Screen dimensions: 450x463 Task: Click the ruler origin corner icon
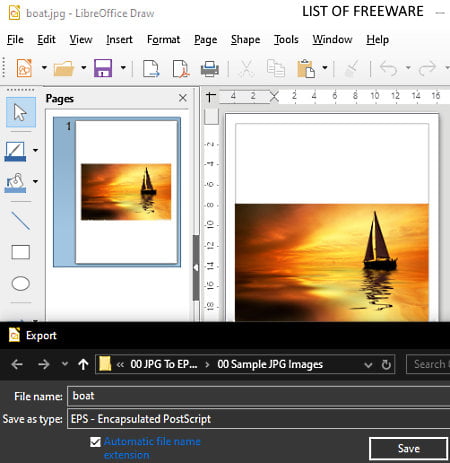211,97
